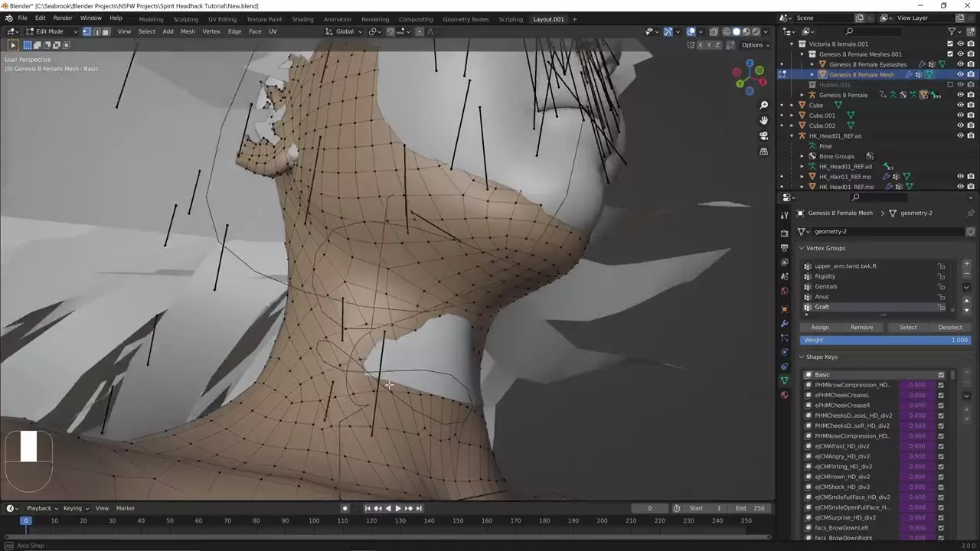Image resolution: width=980 pixels, height=551 pixels.
Task: Toggle X-ray display in viewport header
Action: pyautogui.click(x=714, y=31)
